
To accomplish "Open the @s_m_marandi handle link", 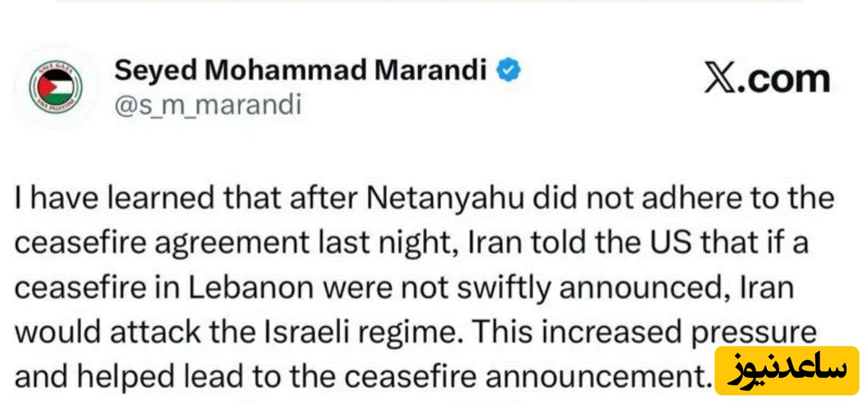I will (208, 106).
